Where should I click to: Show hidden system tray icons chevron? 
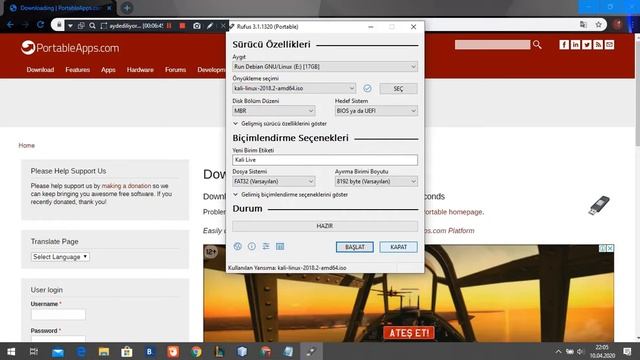tap(558, 351)
